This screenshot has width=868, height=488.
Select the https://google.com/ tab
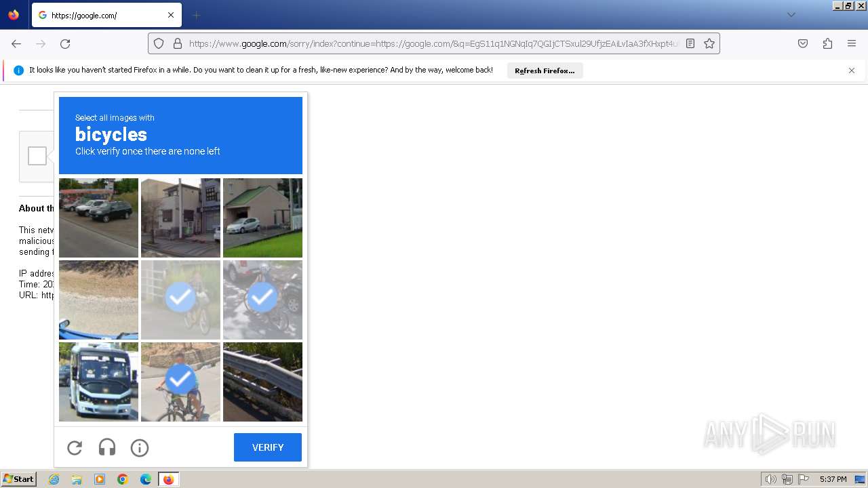click(x=106, y=15)
